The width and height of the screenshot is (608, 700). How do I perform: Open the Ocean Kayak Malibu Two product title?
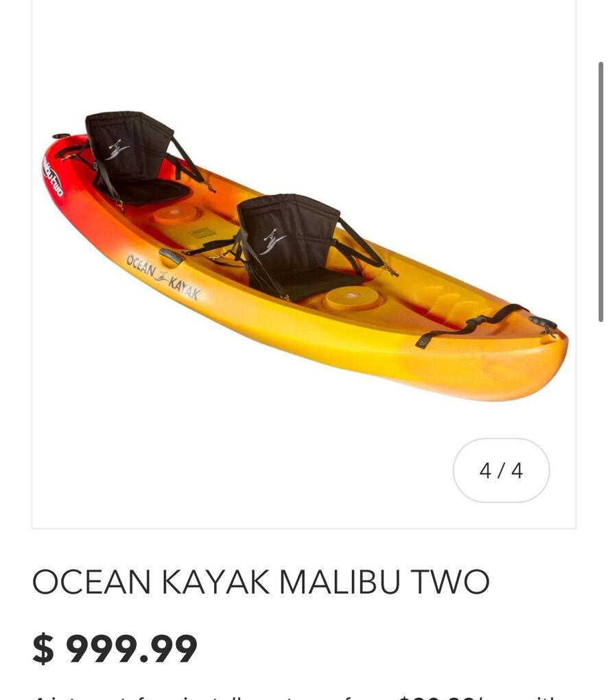click(261, 581)
